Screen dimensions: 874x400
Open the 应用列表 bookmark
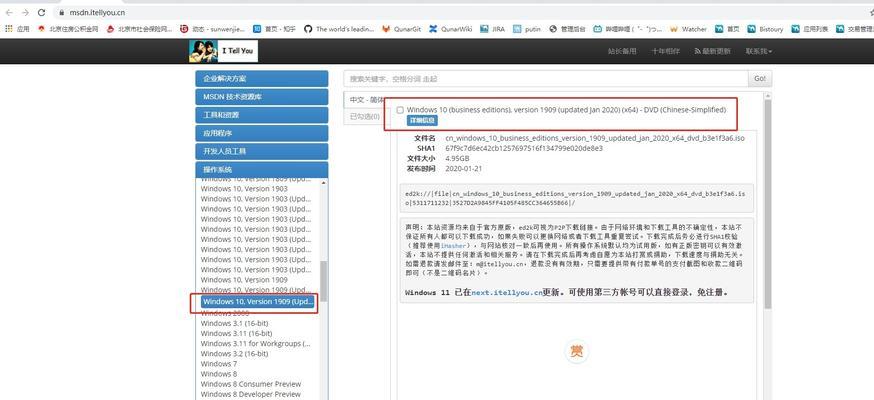point(810,29)
